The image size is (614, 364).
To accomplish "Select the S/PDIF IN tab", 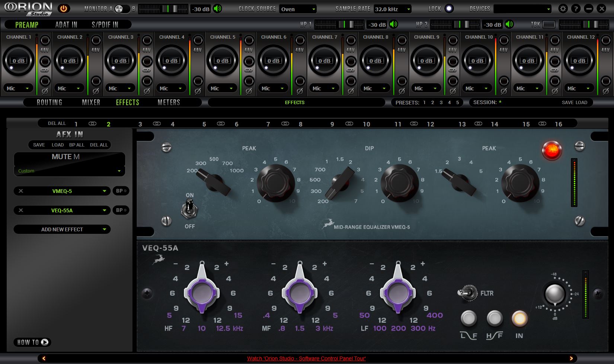I will [x=105, y=25].
